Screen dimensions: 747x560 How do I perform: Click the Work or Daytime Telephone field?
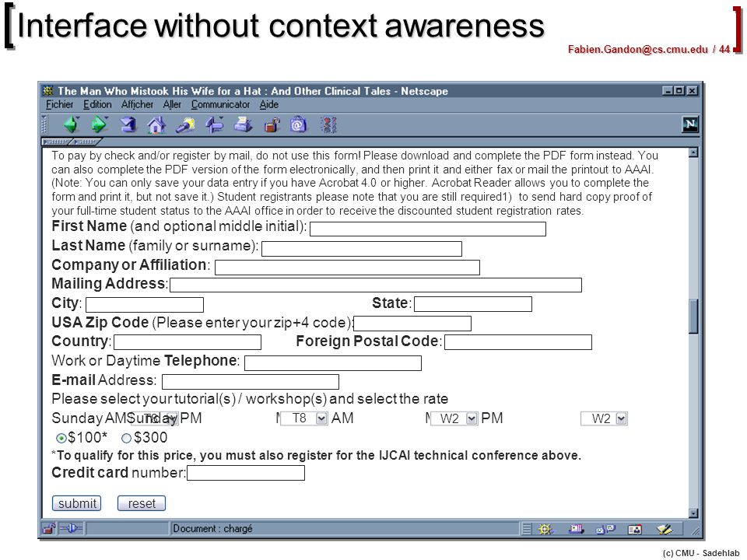point(333,363)
